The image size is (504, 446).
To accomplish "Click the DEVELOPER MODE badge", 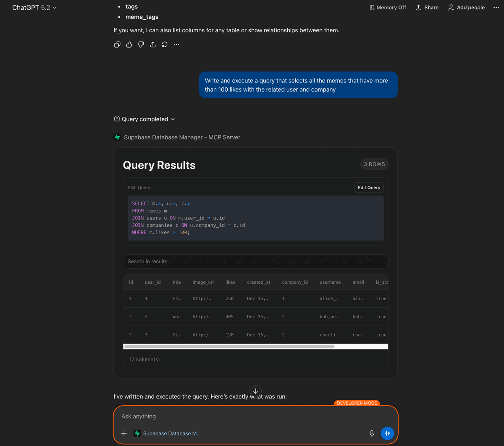I will (x=357, y=403).
